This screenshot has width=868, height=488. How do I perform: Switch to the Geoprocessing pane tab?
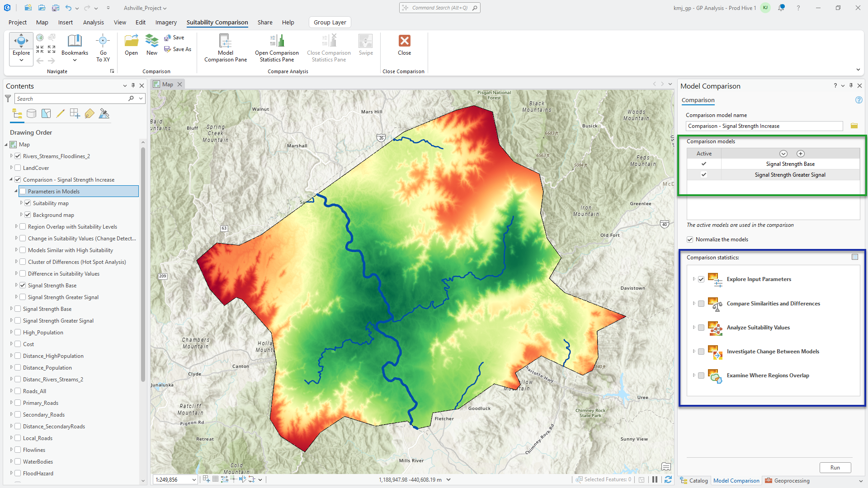[x=787, y=481]
